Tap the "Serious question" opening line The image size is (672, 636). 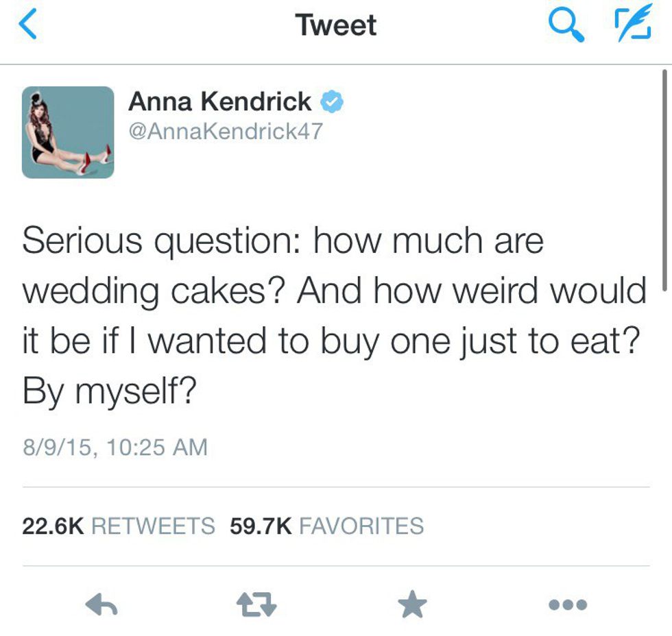[158, 241]
